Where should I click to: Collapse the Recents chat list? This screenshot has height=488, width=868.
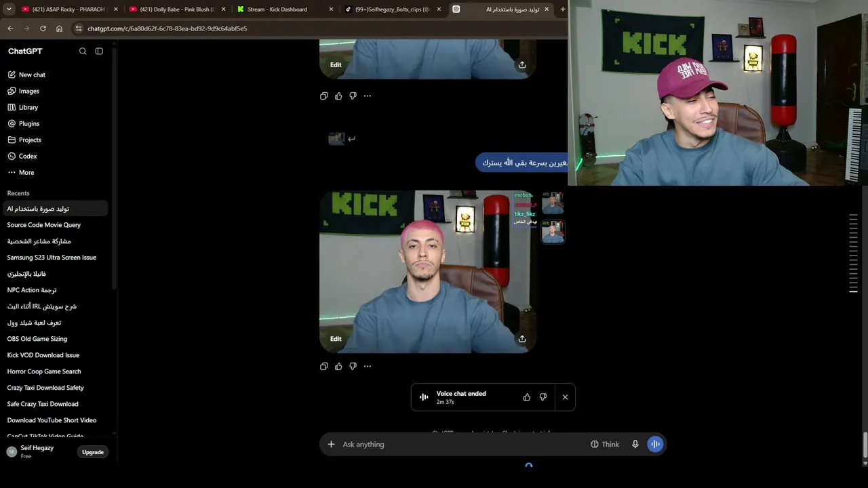[x=18, y=193]
